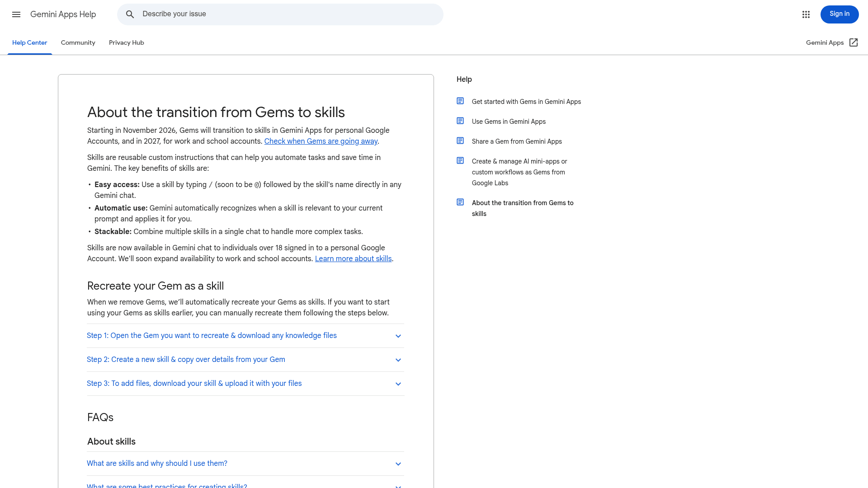Click the Gemini Apps link in header
This screenshot has height=488, width=868.
[x=825, y=42]
